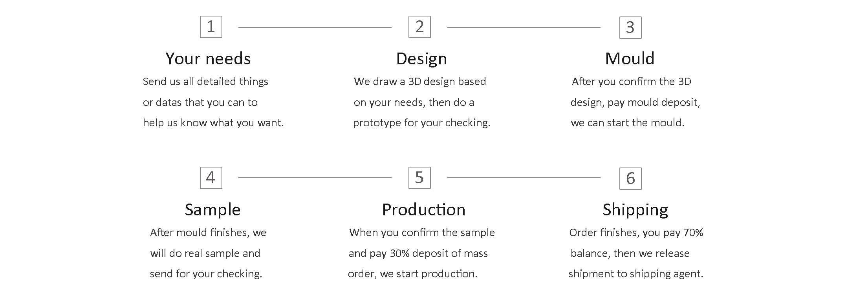
Task: Select the "Your needs" heading
Action: 208,59
